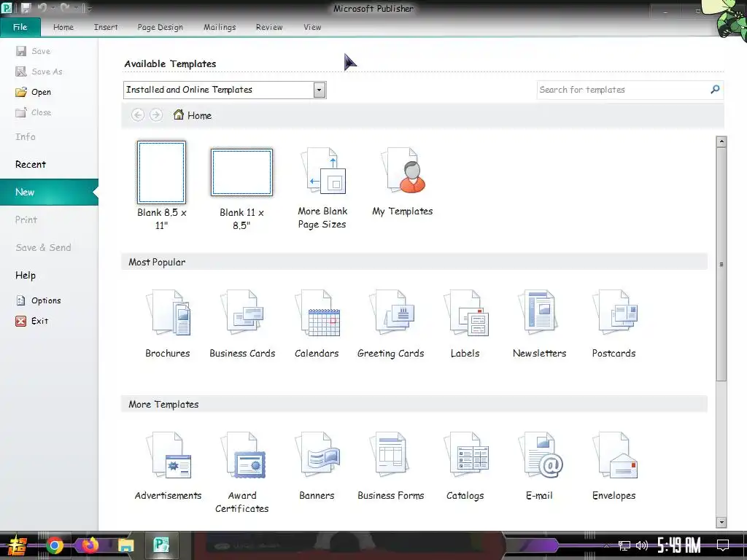Click Save in the File menu

(34, 51)
